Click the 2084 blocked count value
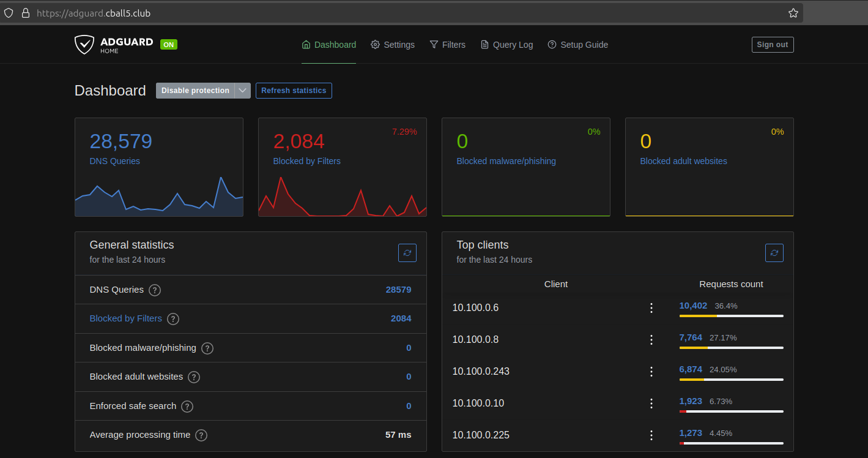 point(401,318)
